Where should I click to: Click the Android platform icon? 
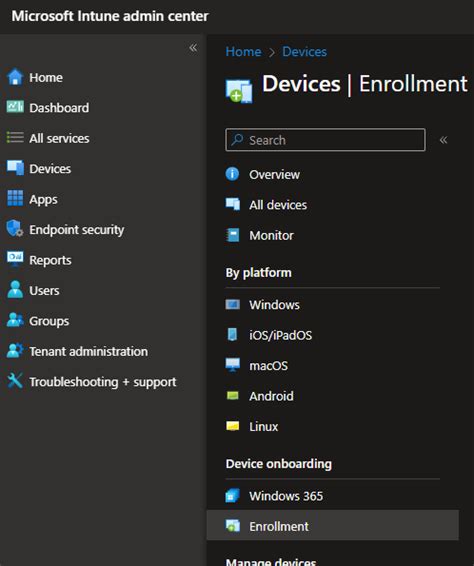pyautogui.click(x=232, y=396)
